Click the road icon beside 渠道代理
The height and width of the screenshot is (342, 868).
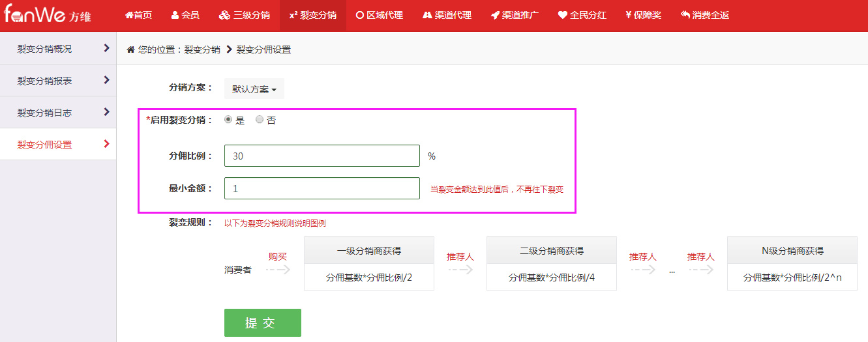(427, 15)
